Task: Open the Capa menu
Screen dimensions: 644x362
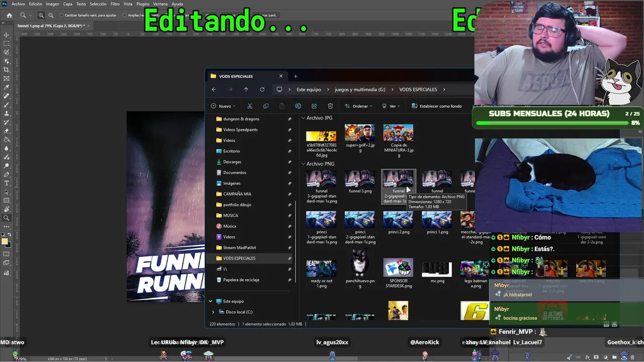Action: 67,4
